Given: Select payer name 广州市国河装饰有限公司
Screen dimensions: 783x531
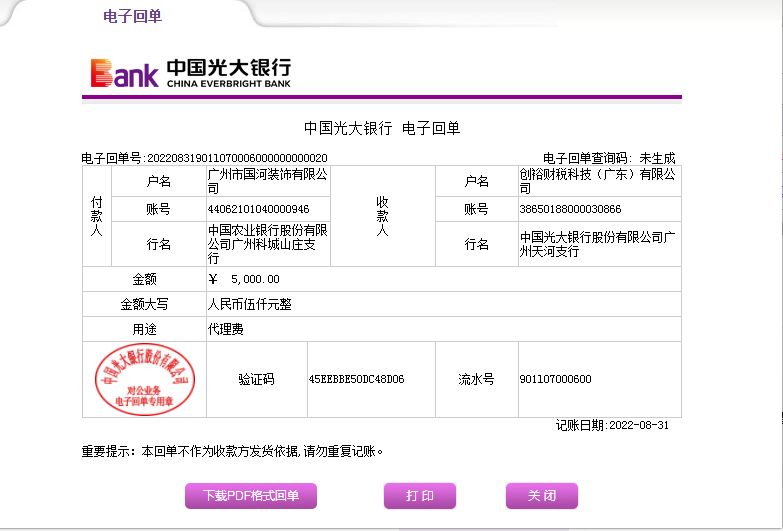Looking at the screenshot, I should pyautogui.click(x=268, y=181).
